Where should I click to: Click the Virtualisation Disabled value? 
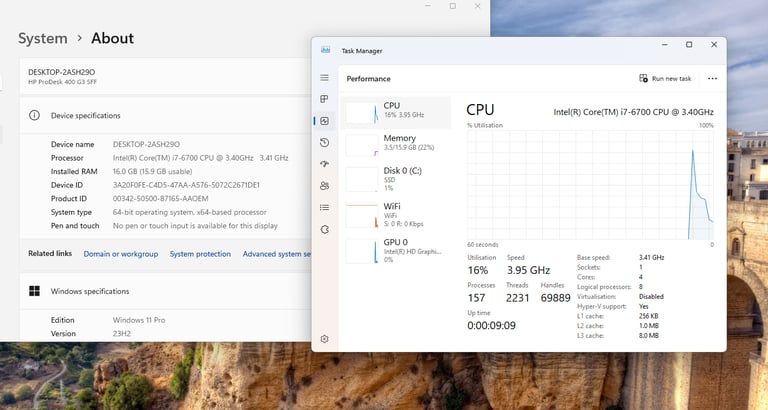pyautogui.click(x=651, y=296)
